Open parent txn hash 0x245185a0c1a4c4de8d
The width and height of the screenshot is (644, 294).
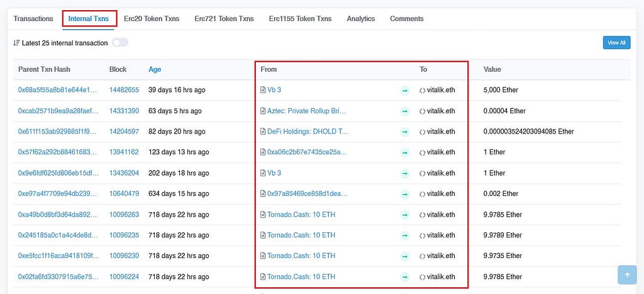click(x=58, y=235)
